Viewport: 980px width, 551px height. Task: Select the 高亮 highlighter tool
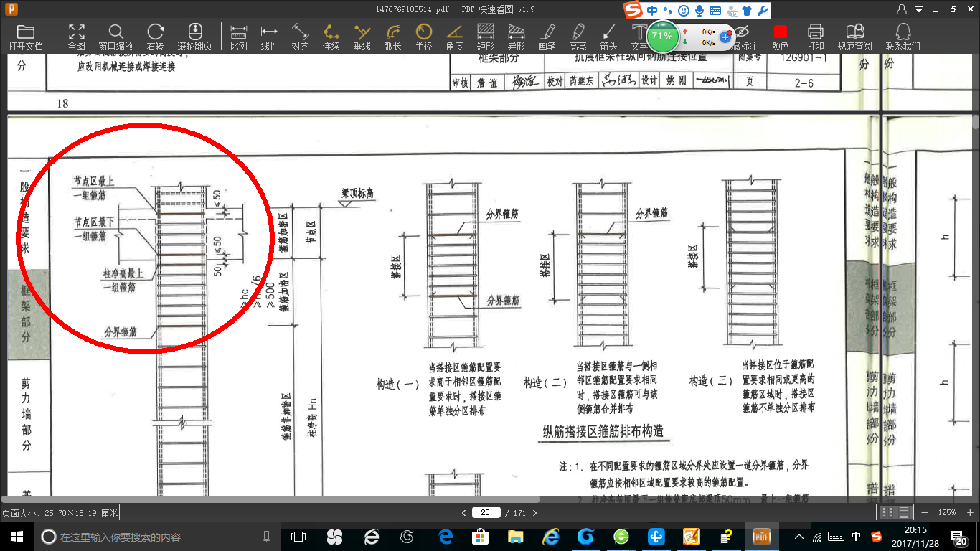coord(578,37)
